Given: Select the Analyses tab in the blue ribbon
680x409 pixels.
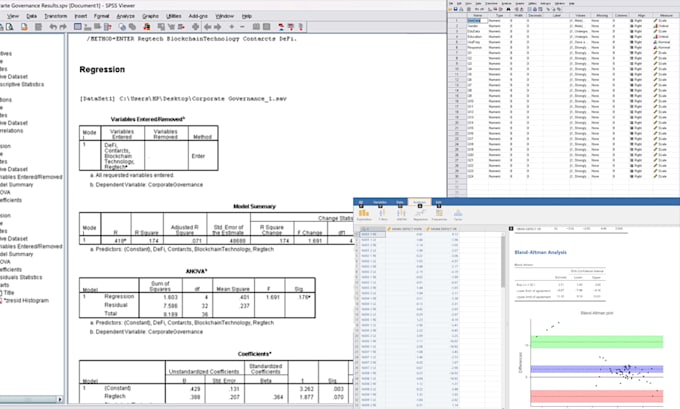Looking at the screenshot, I should tap(419, 202).
